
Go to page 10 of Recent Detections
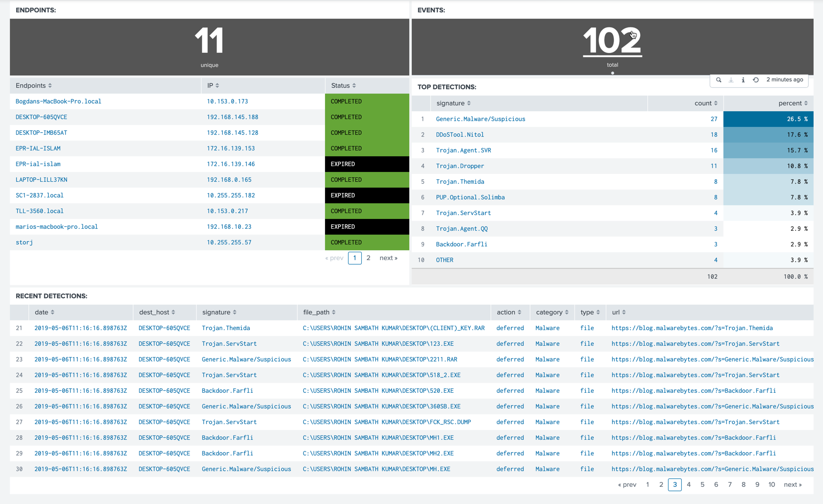(772, 485)
